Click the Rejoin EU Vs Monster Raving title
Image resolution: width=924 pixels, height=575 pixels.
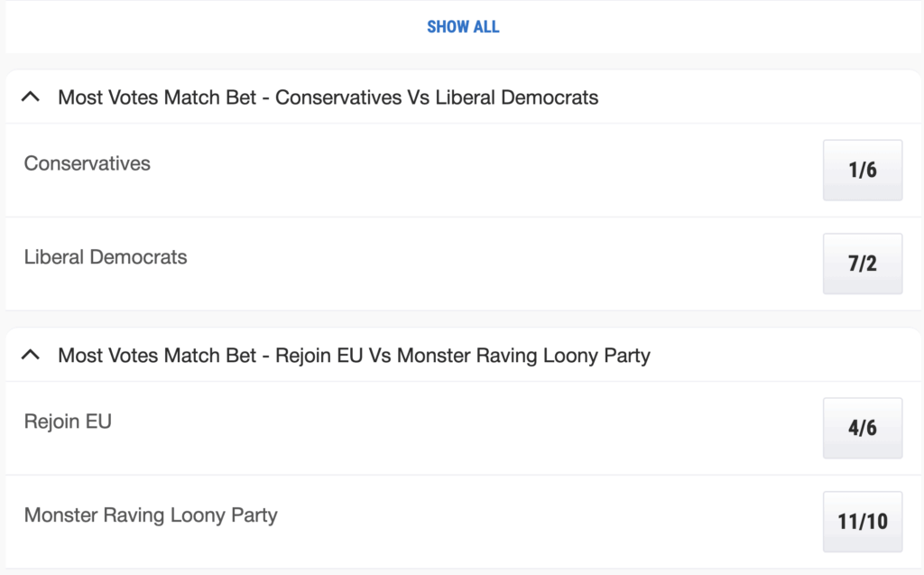[x=354, y=355]
